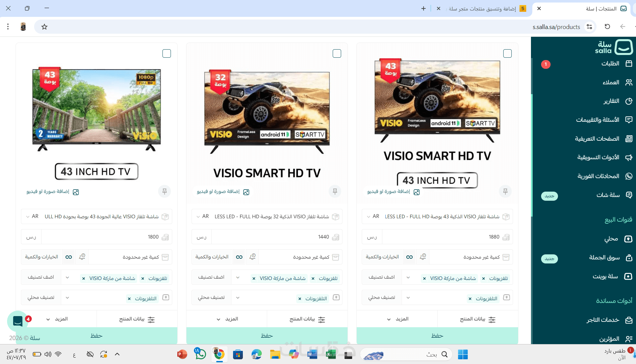Select checkbox on the 1800 price TV card
The width and height of the screenshot is (636, 364).
(x=167, y=53)
